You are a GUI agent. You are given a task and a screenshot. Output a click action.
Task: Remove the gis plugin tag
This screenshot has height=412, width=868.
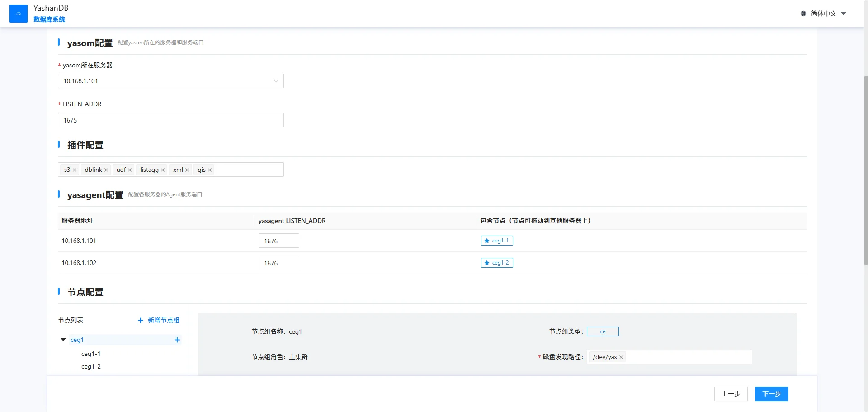pos(210,170)
